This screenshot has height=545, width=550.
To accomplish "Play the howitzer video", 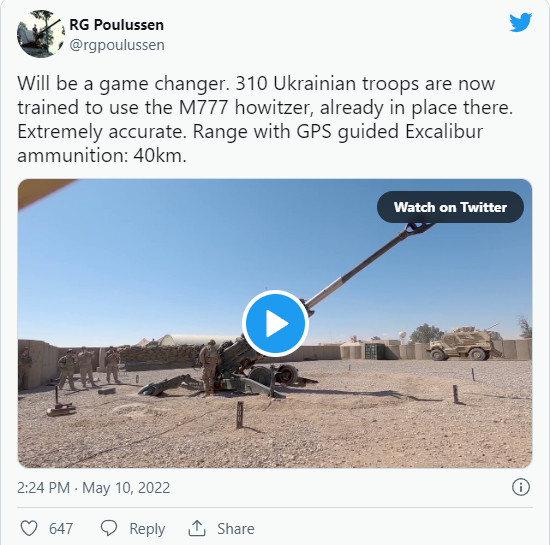I will coord(275,323).
